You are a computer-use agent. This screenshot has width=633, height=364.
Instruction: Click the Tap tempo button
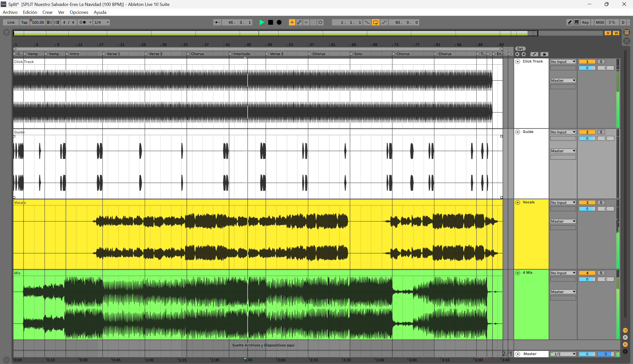click(24, 22)
